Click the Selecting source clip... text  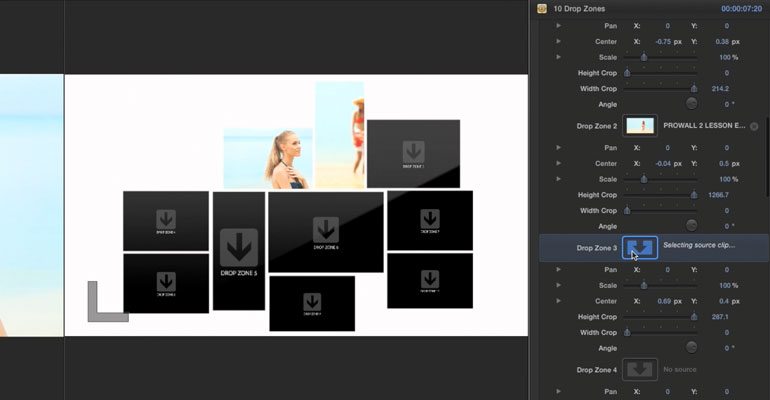click(699, 245)
